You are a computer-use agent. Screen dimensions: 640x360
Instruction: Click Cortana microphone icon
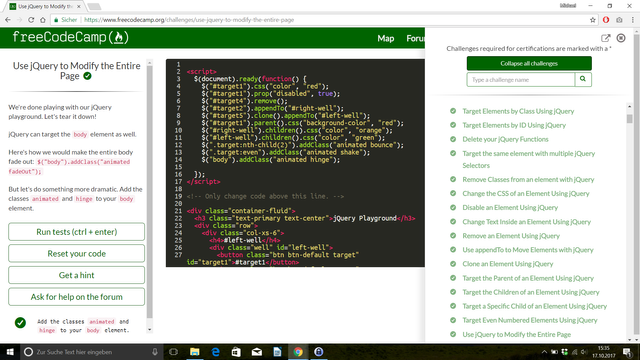[x=155, y=352]
